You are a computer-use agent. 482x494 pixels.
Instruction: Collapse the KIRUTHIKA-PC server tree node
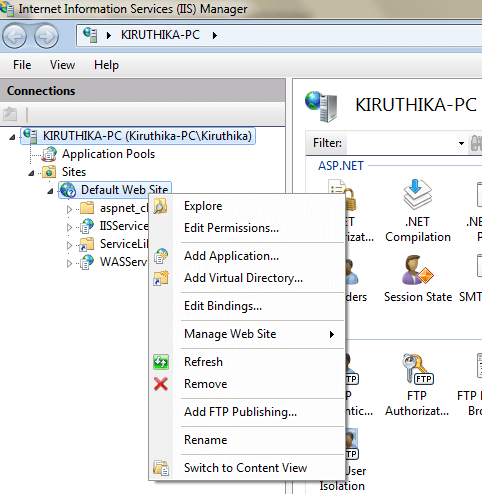click(x=12, y=137)
